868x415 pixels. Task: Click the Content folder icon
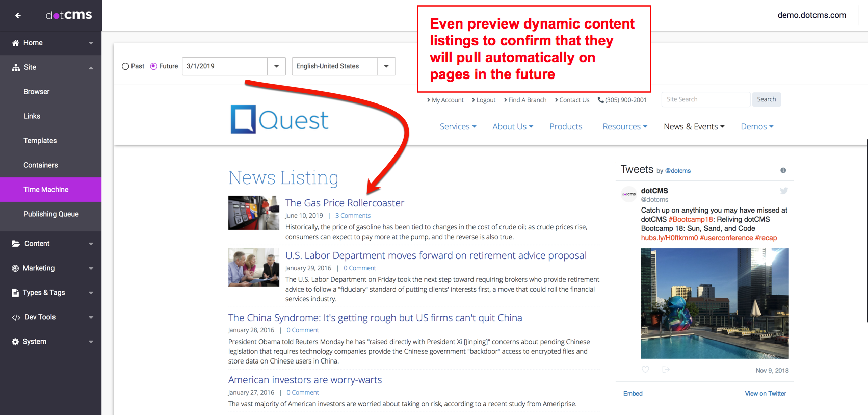(16, 244)
